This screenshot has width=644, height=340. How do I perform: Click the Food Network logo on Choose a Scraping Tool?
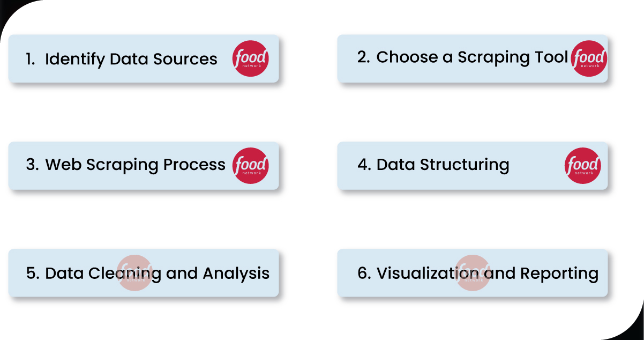pos(589,58)
